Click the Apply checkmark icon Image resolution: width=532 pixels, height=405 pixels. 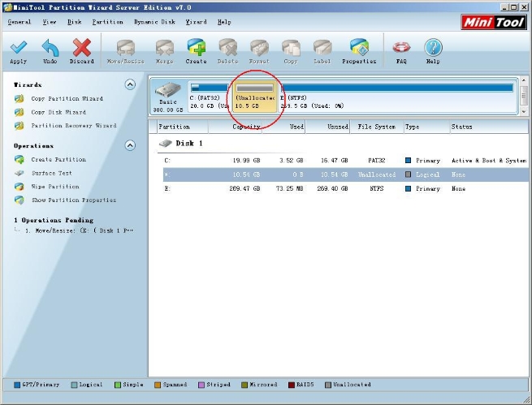pyautogui.click(x=19, y=47)
